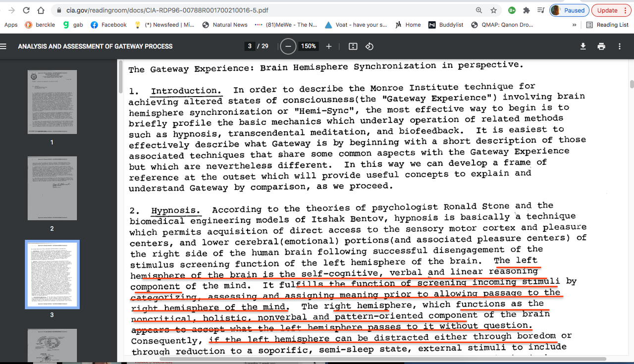Reload the page with the refresh icon
The image size is (634, 364).
(x=26, y=10)
